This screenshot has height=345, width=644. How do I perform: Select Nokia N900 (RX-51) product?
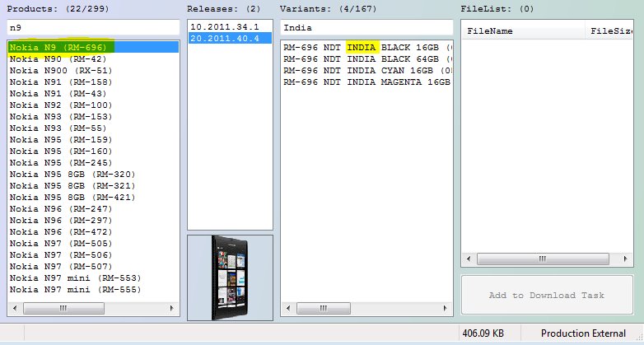[93, 70]
